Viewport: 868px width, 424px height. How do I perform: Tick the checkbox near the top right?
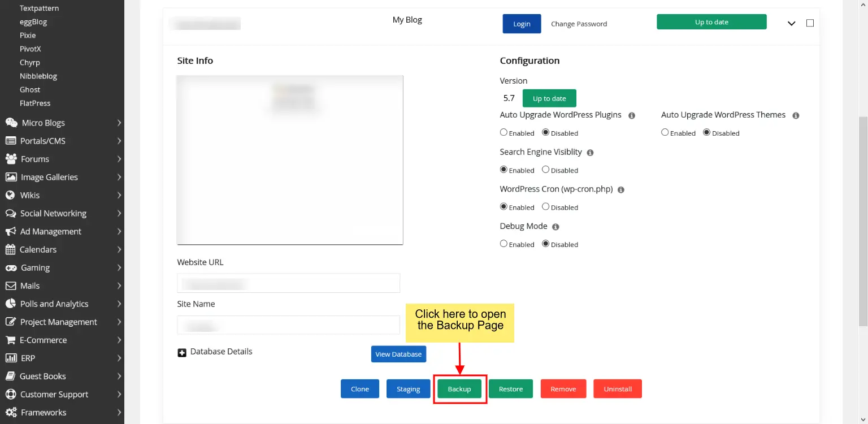(x=810, y=23)
